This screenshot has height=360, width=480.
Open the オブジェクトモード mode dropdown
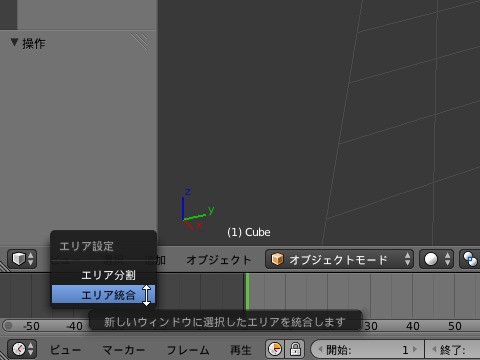coord(339,259)
